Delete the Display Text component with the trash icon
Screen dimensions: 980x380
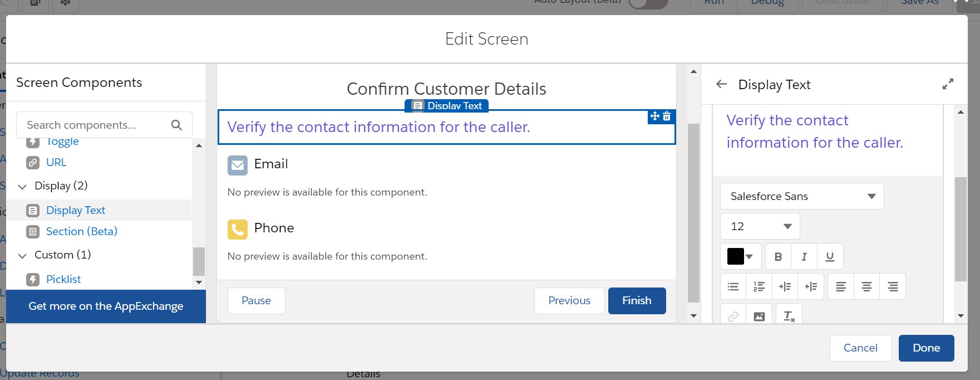point(667,116)
